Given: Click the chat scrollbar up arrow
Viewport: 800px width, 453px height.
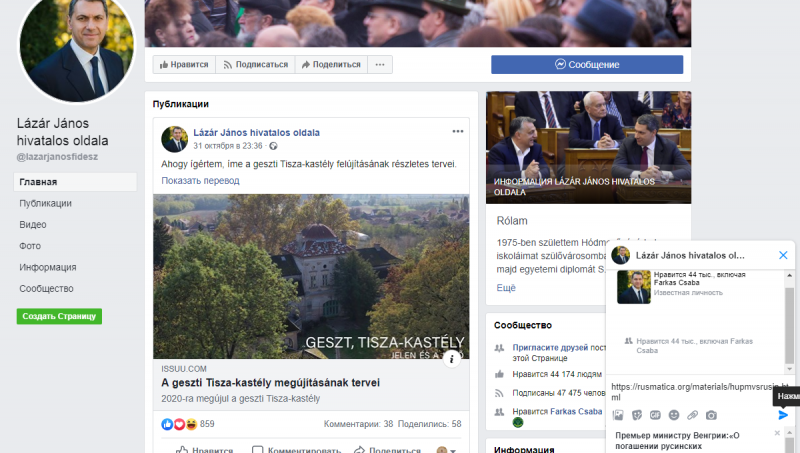Looking at the screenshot, I should coord(789,275).
